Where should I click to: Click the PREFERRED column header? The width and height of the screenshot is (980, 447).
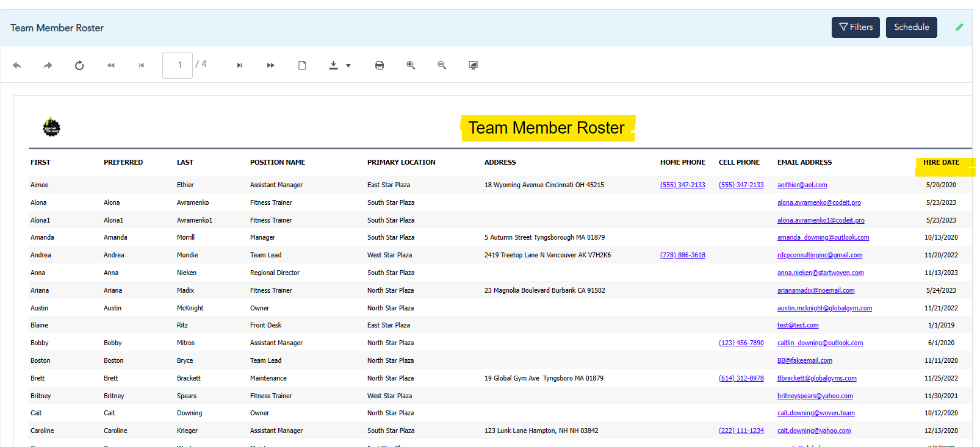click(123, 162)
